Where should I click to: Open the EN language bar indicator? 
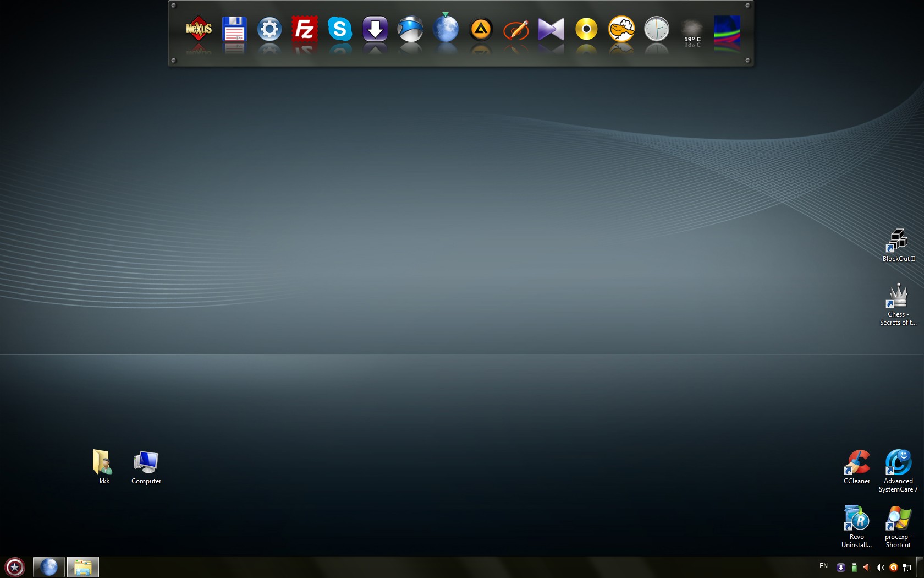point(823,566)
